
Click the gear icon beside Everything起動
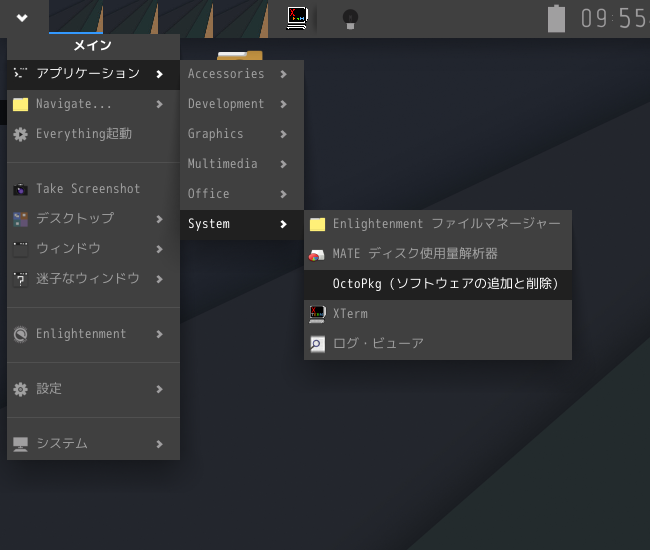(20, 134)
